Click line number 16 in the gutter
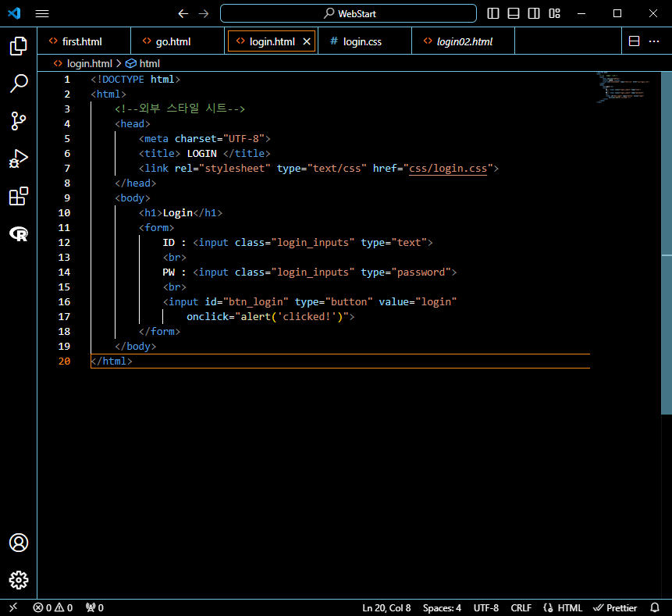This screenshot has height=616, width=672. point(64,302)
